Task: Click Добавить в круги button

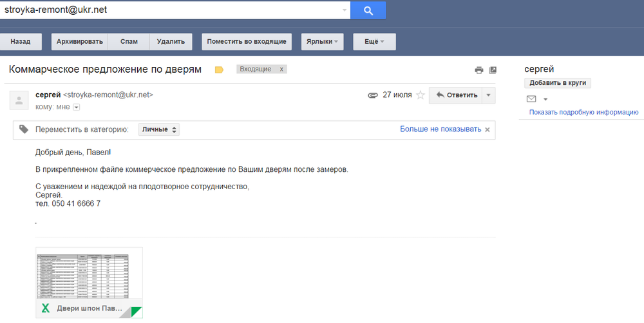Action: pos(557,83)
